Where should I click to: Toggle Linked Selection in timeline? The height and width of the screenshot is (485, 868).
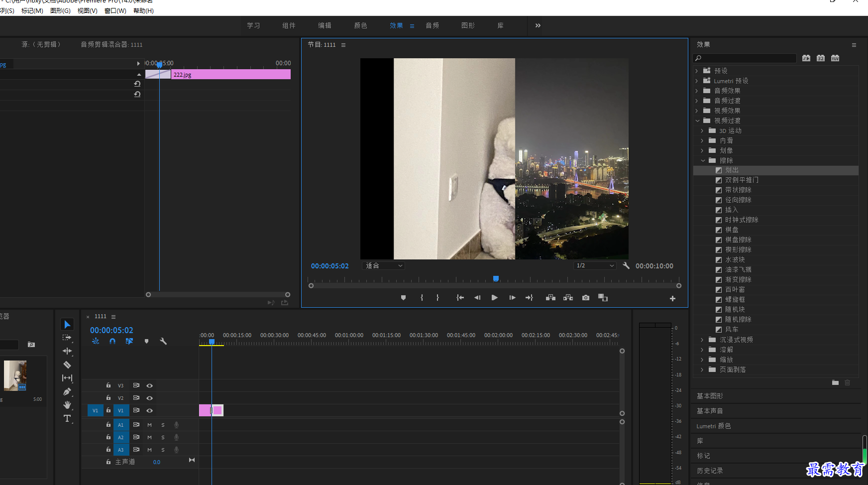(129, 341)
